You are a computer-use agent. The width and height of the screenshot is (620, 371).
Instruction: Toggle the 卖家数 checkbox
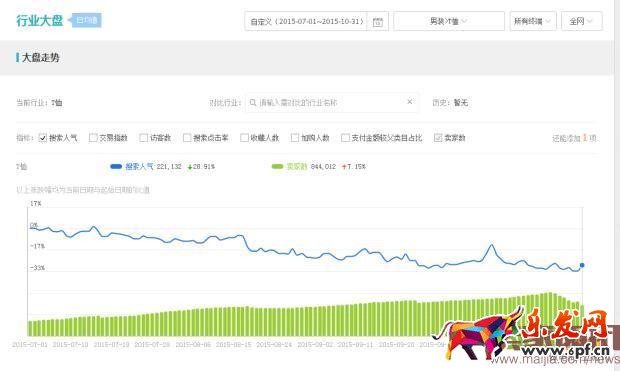coord(438,138)
